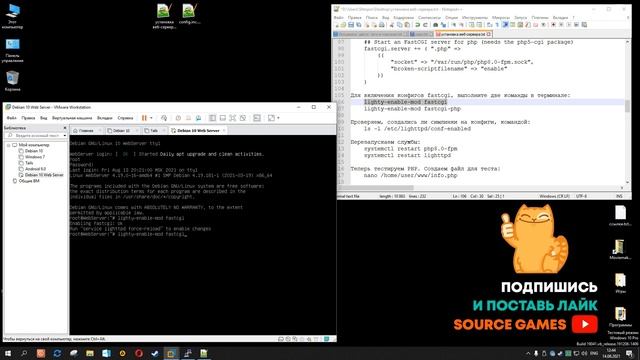Screen dimensions: 640x360
Task: Select Windows 7 in the VMware library
Action: [35, 157]
